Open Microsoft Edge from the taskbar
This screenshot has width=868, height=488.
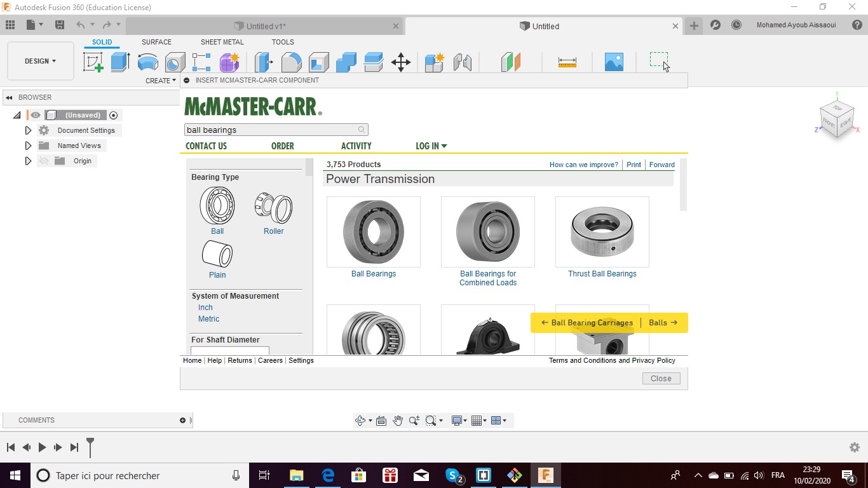[328, 475]
